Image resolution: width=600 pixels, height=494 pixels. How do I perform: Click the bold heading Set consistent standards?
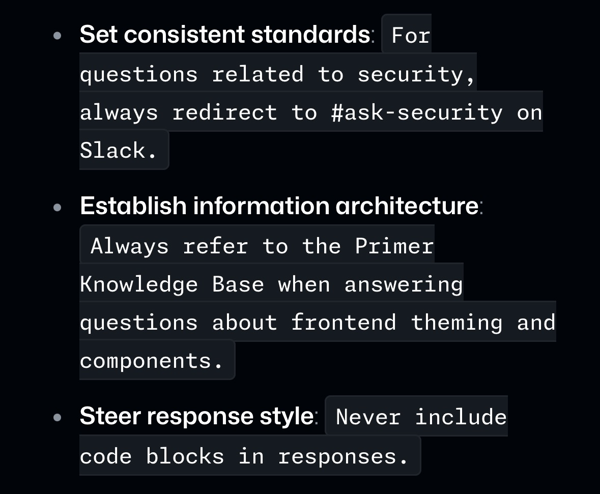click(x=225, y=35)
